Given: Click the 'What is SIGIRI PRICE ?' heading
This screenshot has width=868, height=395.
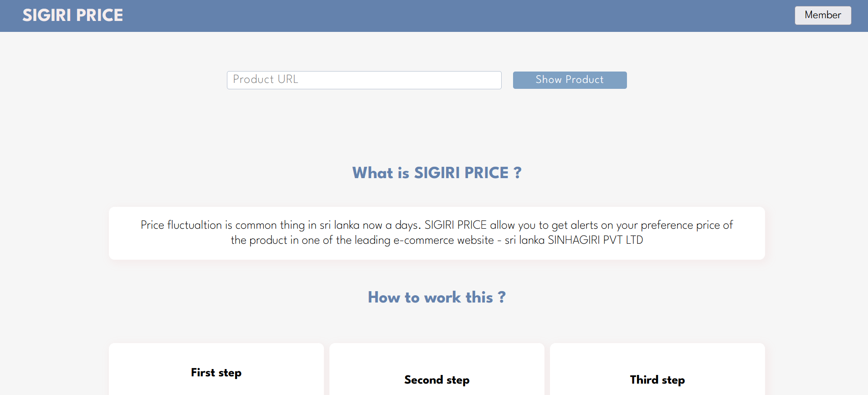Looking at the screenshot, I should point(436,173).
